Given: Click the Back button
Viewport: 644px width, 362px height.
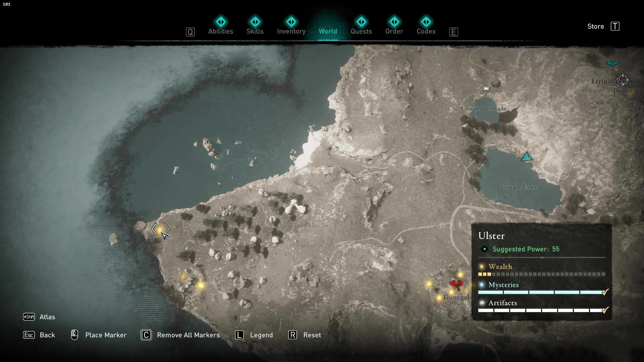Looking at the screenshot, I should [39, 335].
